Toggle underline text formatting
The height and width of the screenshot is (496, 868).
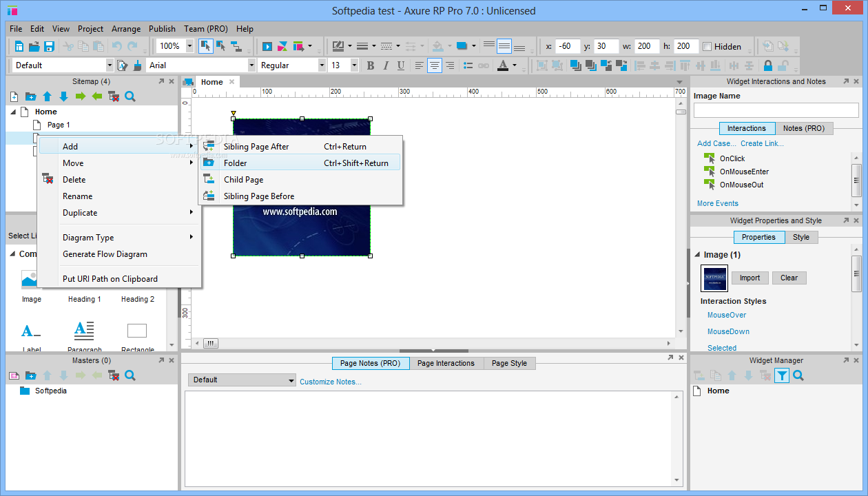[x=400, y=65]
